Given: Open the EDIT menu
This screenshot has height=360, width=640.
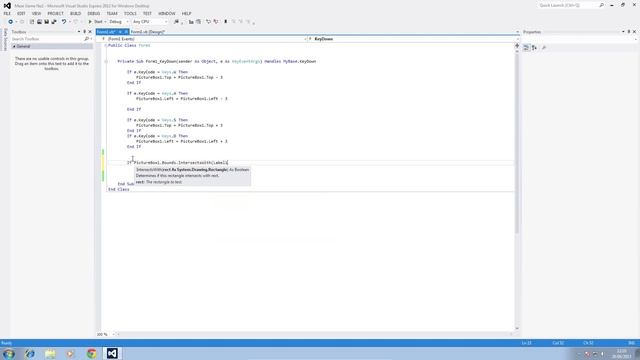Looking at the screenshot, I should [21, 13].
